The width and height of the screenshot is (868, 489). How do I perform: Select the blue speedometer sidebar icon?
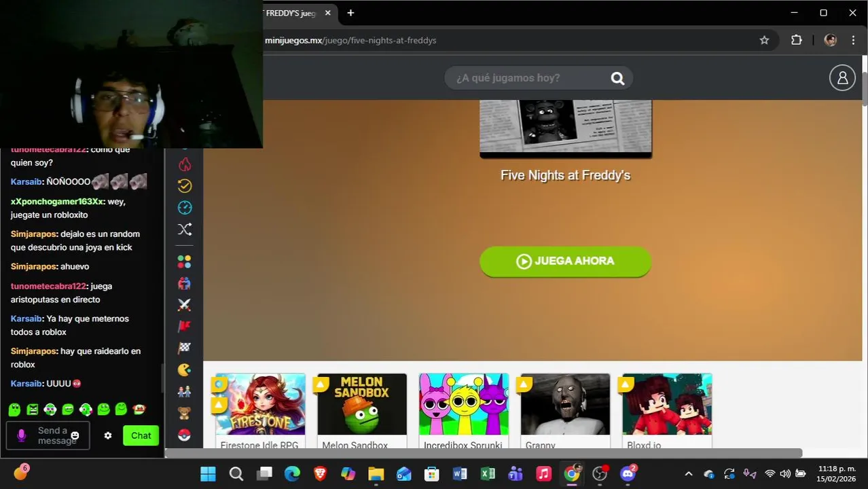tap(185, 208)
